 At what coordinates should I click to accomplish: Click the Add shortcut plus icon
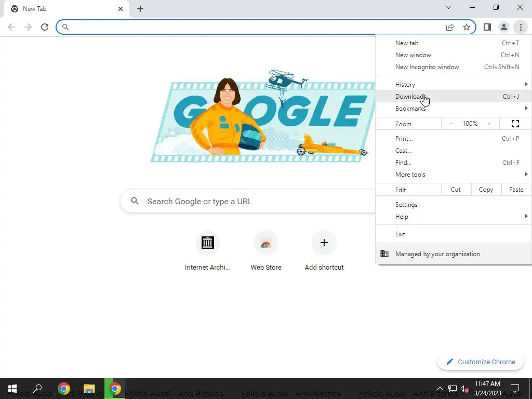pyautogui.click(x=324, y=243)
